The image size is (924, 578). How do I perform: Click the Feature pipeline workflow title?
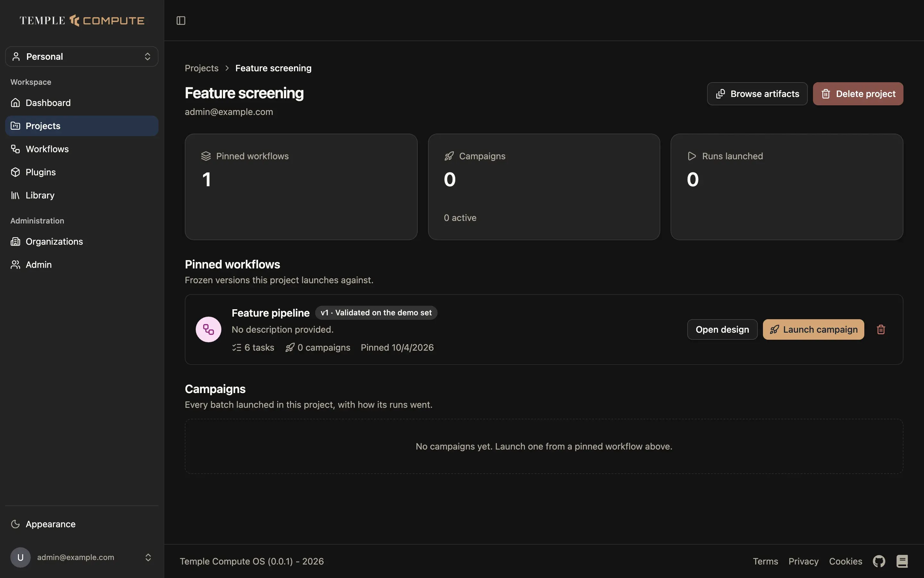(x=270, y=313)
